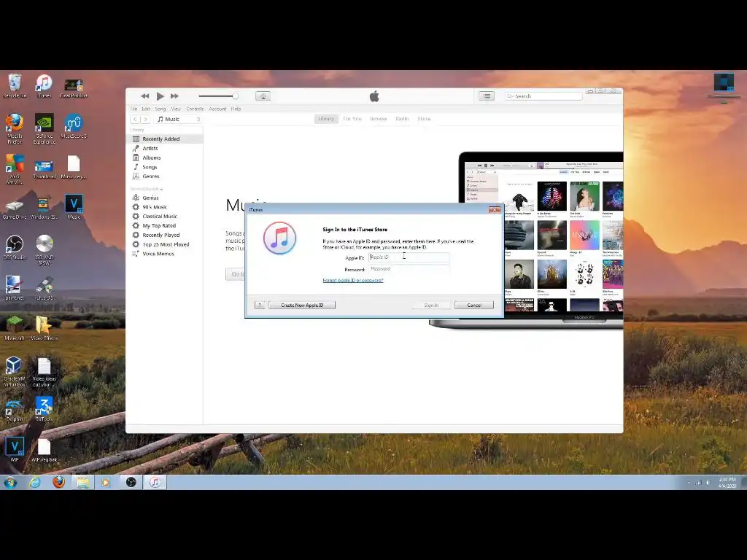Switch to the Browse tab

point(379,119)
